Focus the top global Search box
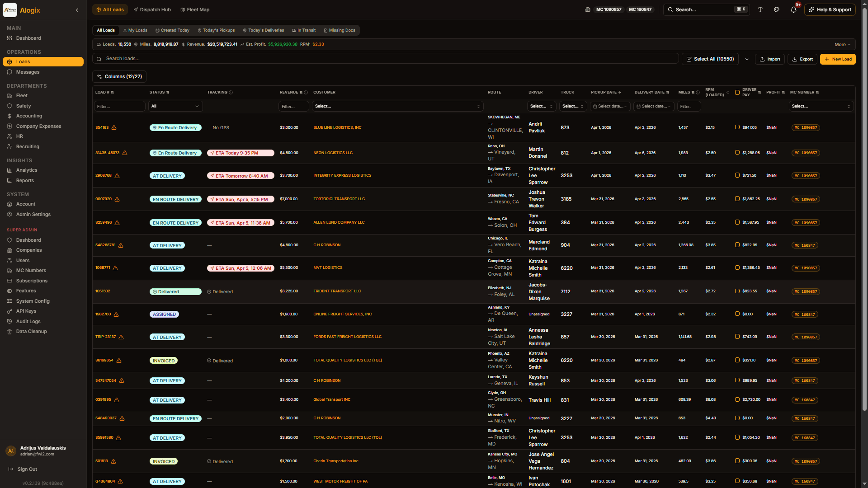The height and width of the screenshot is (488, 868). point(706,10)
